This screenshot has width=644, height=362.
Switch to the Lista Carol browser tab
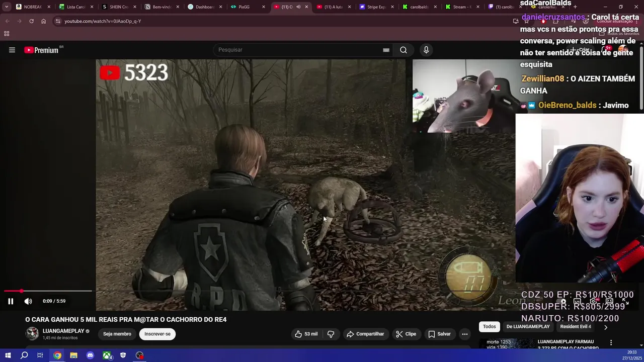[x=75, y=7]
